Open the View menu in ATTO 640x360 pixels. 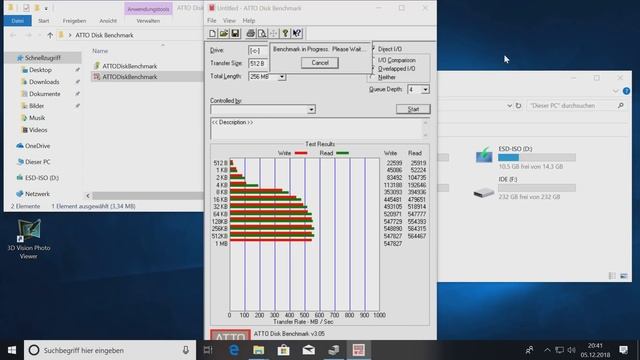pos(229,20)
